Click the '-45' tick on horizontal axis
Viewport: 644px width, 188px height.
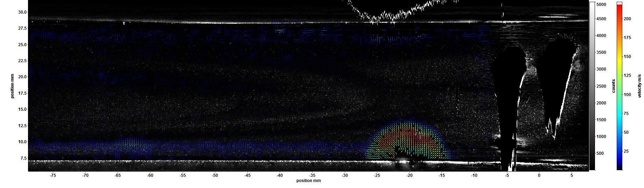247,175
